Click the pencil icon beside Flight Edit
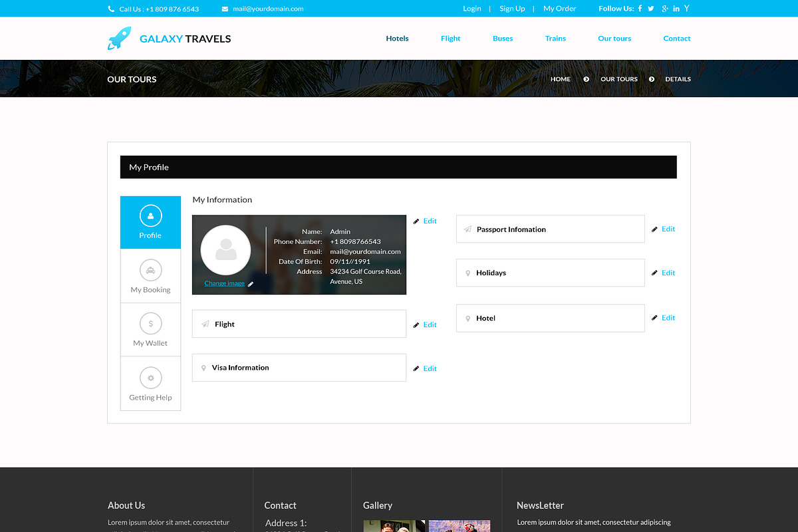Viewport: 798px width, 532px height. [x=416, y=325]
